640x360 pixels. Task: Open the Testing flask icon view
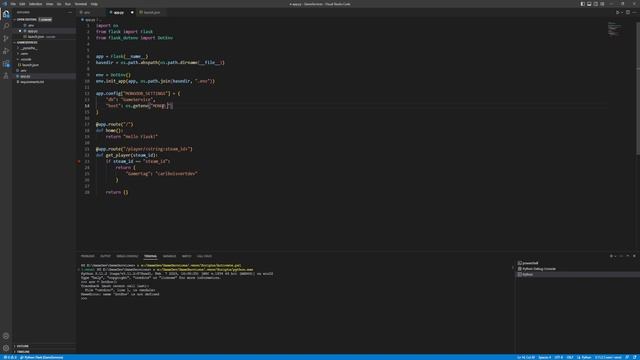click(x=6, y=76)
